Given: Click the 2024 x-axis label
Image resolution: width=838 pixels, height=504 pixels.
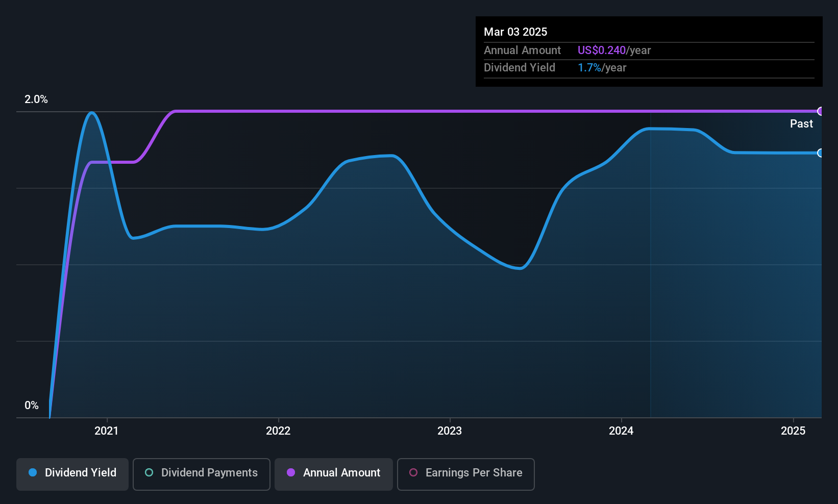Looking at the screenshot, I should (x=621, y=431).
